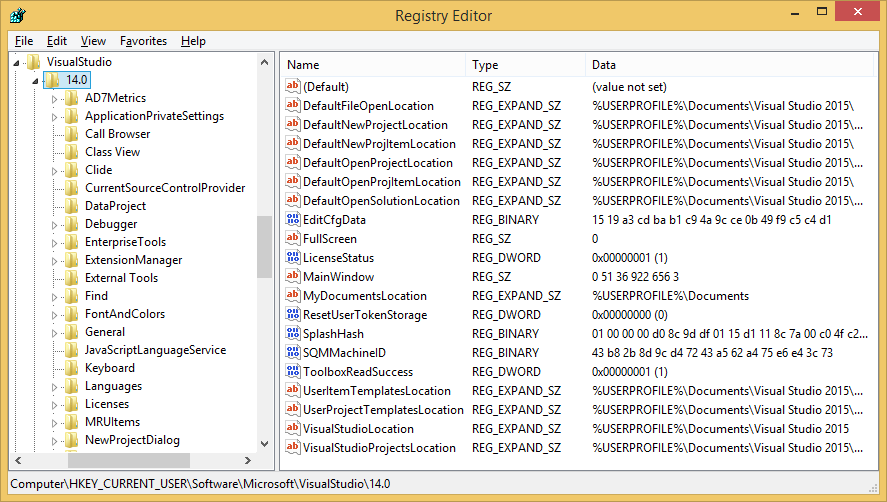Click the string icon beside MyDocumentsLocation

point(292,295)
